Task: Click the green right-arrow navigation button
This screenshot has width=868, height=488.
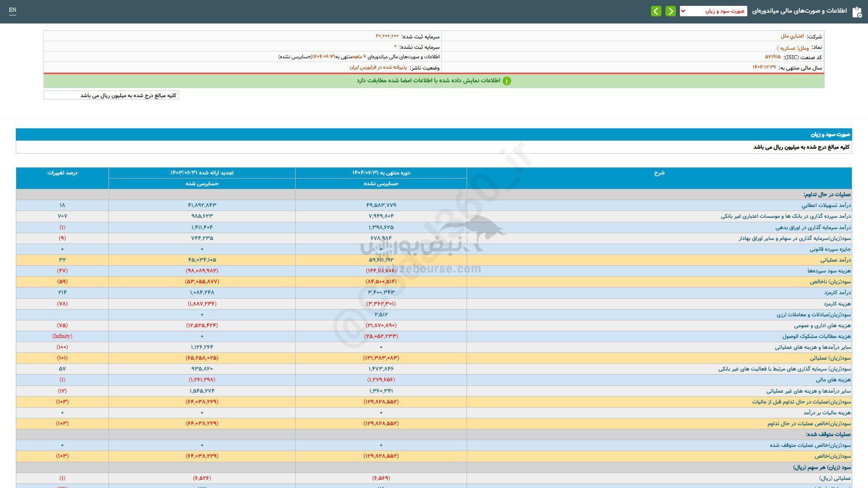Action: click(x=670, y=11)
